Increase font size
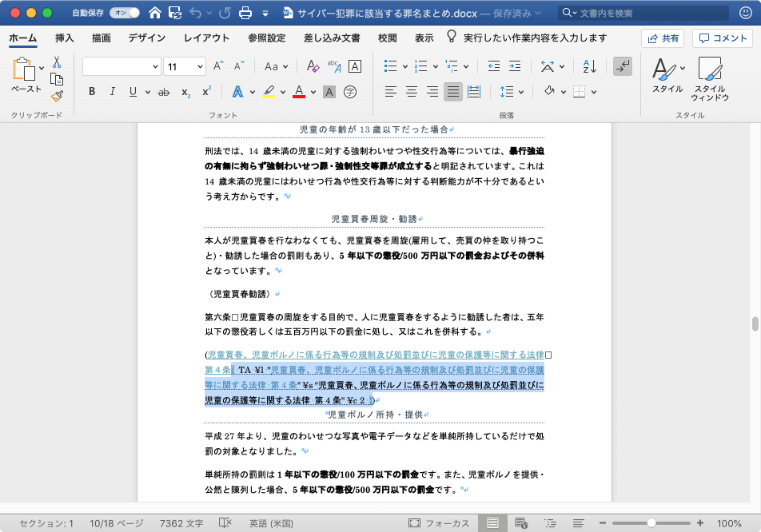761x532 pixels. (218, 66)
